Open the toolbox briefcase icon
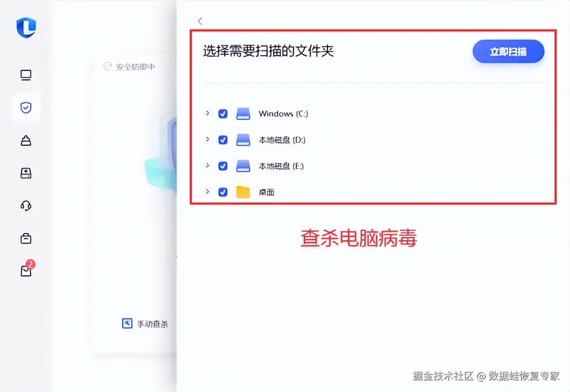The image size is (570, 392). click(x=26, y=238)
